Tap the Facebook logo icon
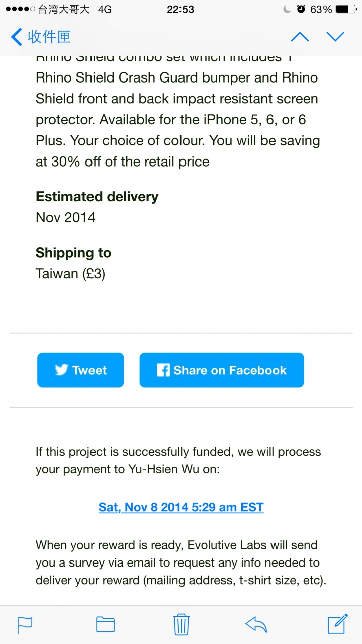This screenshot has width=362, height=644. pos(163,370)
